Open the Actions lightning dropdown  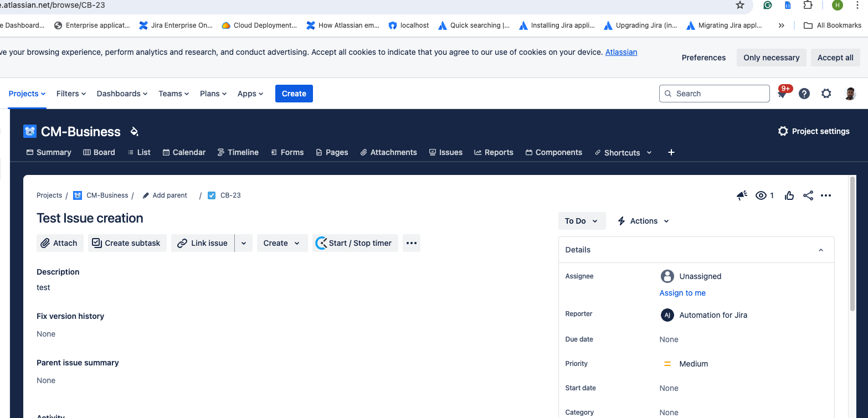point(643,221)
